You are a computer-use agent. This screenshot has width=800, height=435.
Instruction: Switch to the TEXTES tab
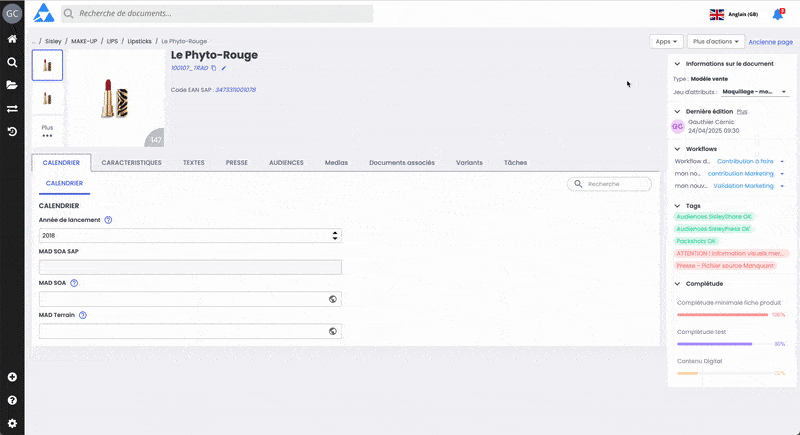click(x=194, y=163)
